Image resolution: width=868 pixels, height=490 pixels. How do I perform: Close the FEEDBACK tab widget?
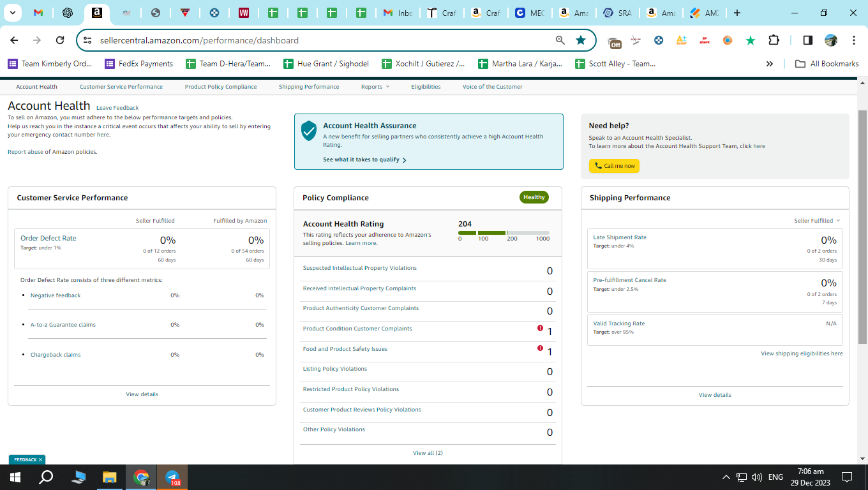(x=41, y=459)
